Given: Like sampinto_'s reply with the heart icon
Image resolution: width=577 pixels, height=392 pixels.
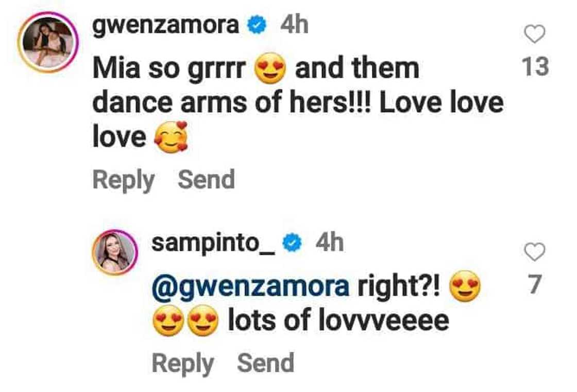Looking at the screenshot, I should [534, 251].
